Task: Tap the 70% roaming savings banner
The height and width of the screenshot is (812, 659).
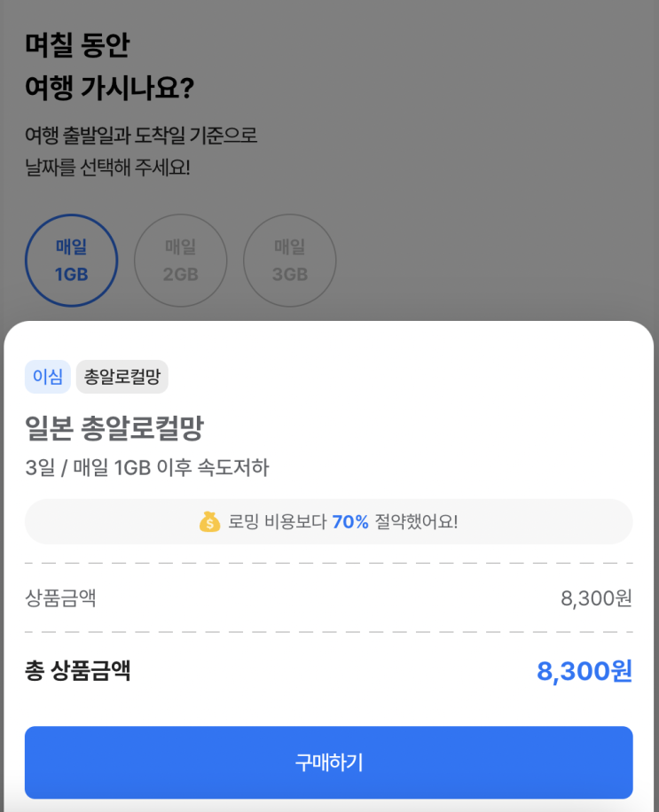Action: coord(329,521)
